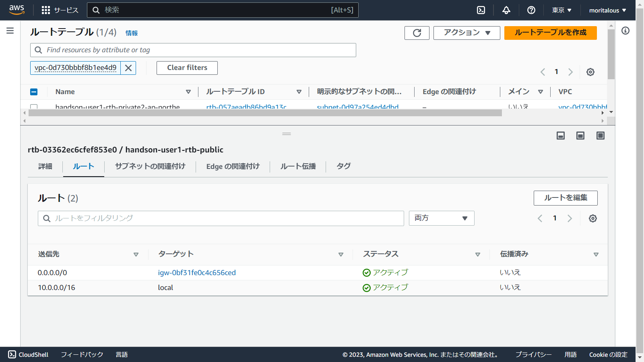The height and width of the screenshot is (362, 644).
Task: Switch to the サブネットの関連付け tab
Action: (x=150, y=166)
